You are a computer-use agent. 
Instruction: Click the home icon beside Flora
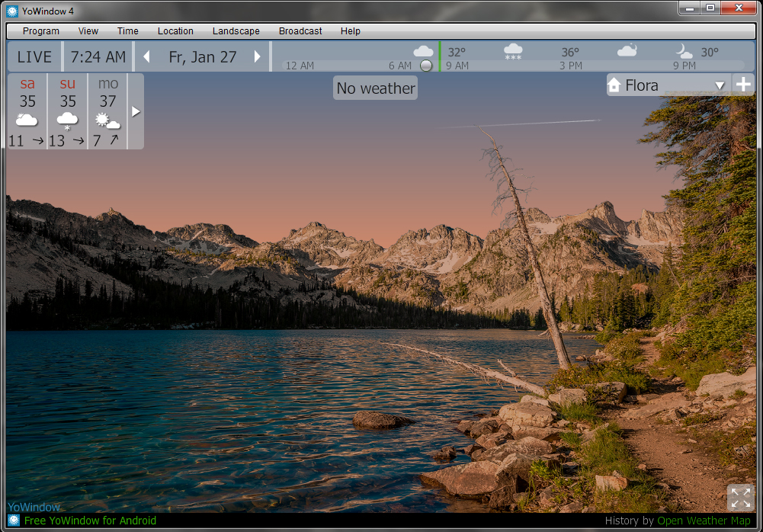(x=614, y=85)
